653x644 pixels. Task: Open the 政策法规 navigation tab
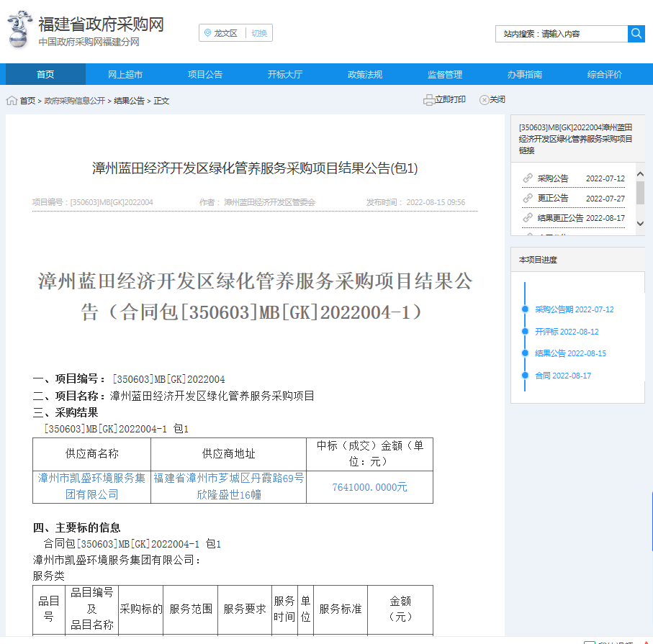coord(365,75)
